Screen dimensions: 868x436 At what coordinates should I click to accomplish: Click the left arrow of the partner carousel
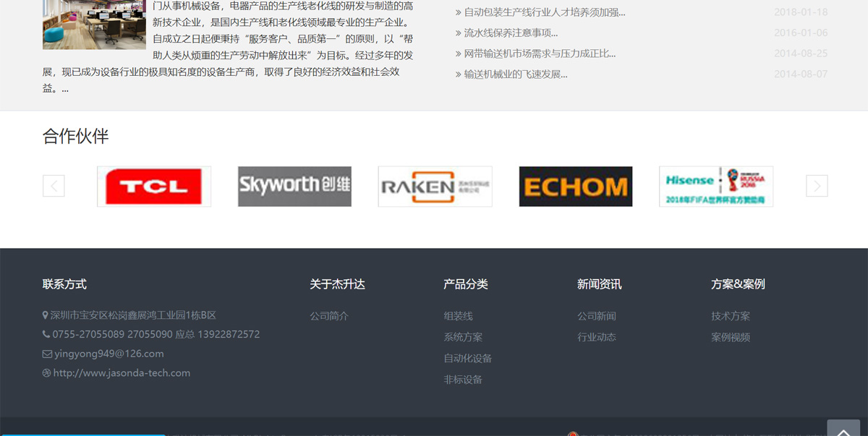[x=54, y=186]
